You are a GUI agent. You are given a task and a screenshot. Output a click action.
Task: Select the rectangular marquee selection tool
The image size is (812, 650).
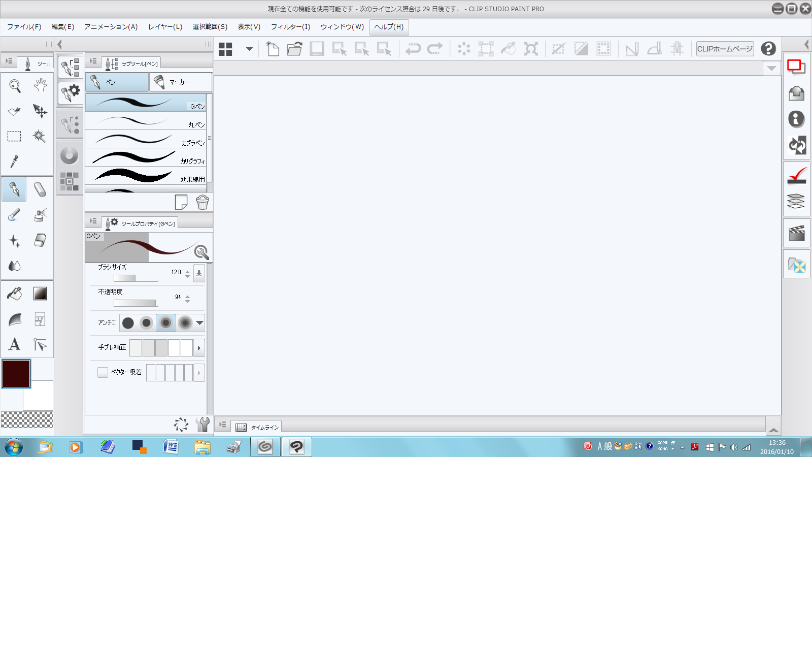point(14,136)
